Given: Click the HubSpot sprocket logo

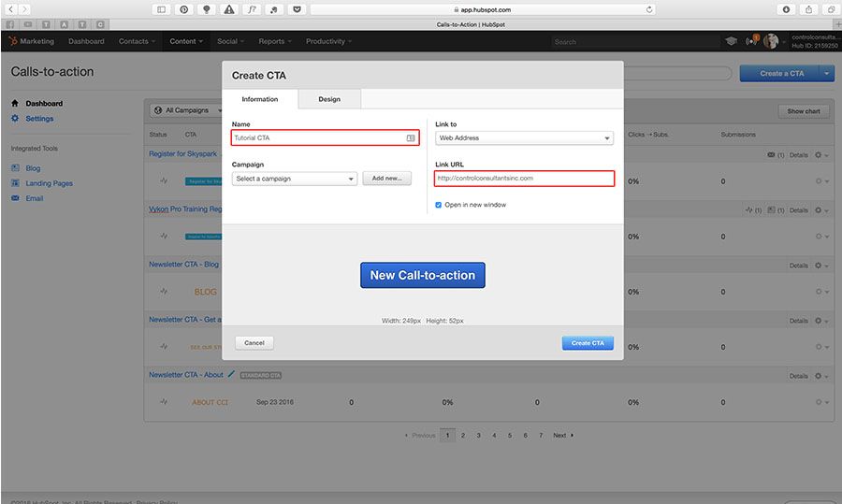Looking at the screenshot, I should point(13,41).
